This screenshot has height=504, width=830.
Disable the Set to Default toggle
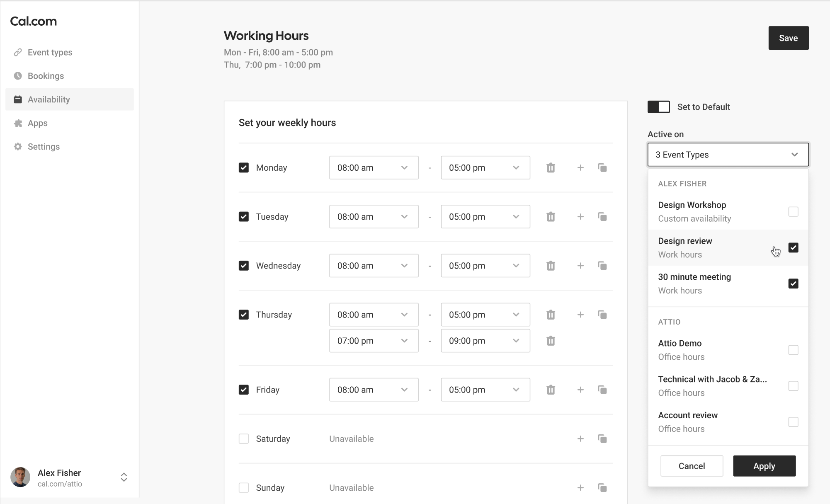(658, 107)
